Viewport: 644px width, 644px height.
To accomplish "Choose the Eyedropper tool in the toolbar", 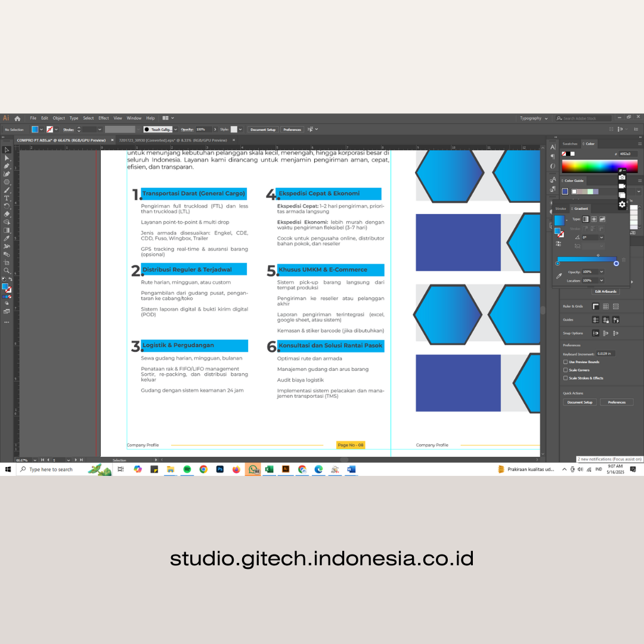I will (7, 238).
